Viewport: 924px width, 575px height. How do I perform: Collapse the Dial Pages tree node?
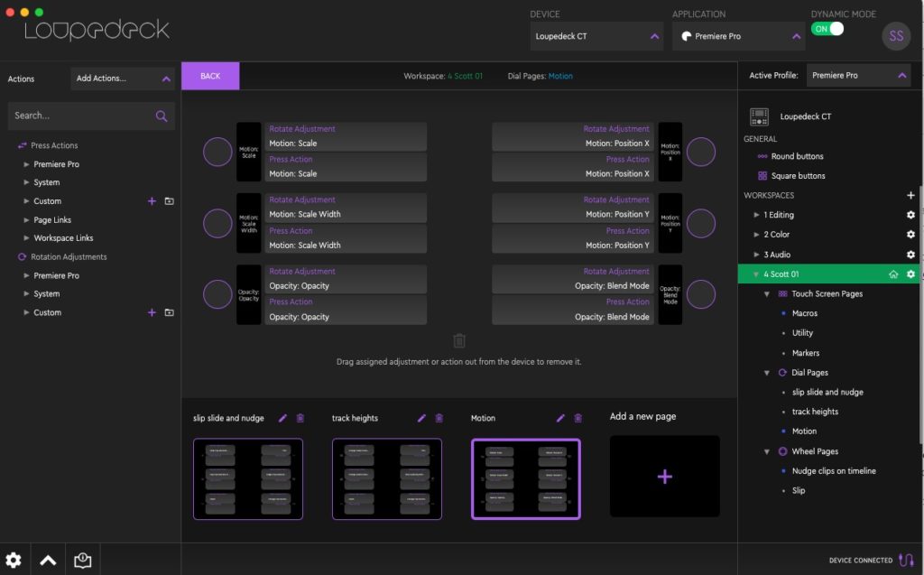point(767,373)
